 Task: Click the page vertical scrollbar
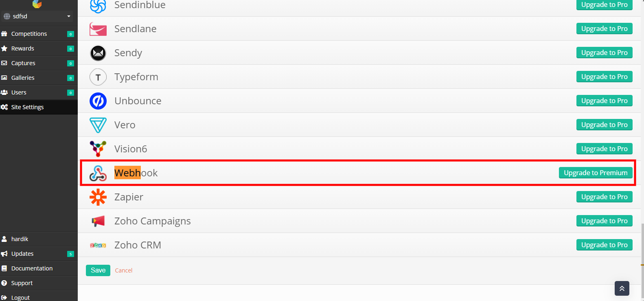click(642, 261)
